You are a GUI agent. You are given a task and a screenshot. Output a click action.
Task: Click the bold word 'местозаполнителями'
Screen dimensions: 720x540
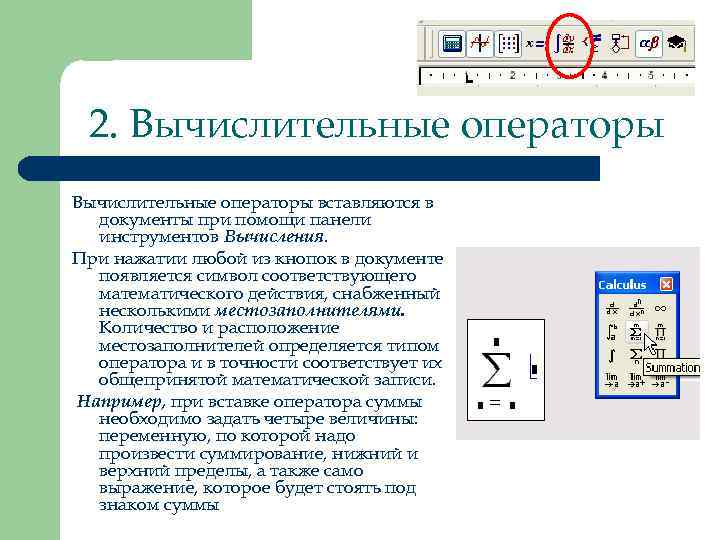pos(310,311)
